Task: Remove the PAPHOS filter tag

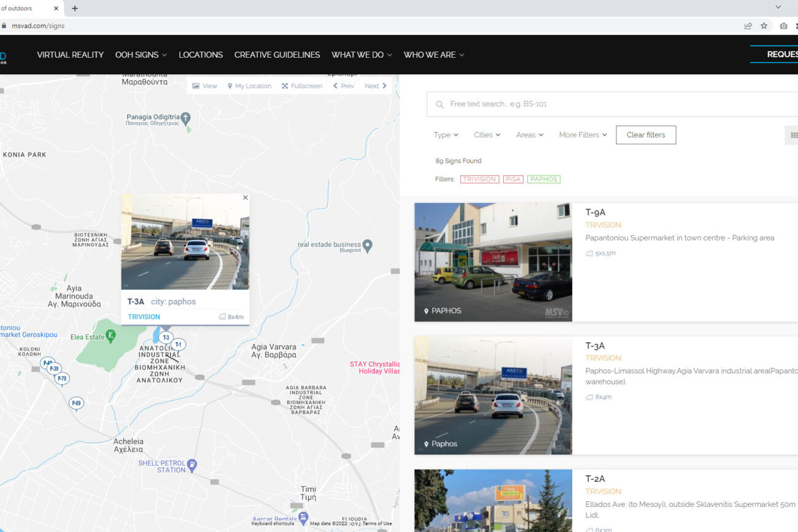Action: 544,179
